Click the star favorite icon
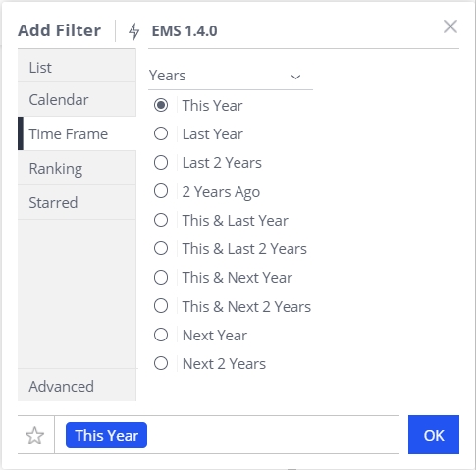 (x=34, y=436)
